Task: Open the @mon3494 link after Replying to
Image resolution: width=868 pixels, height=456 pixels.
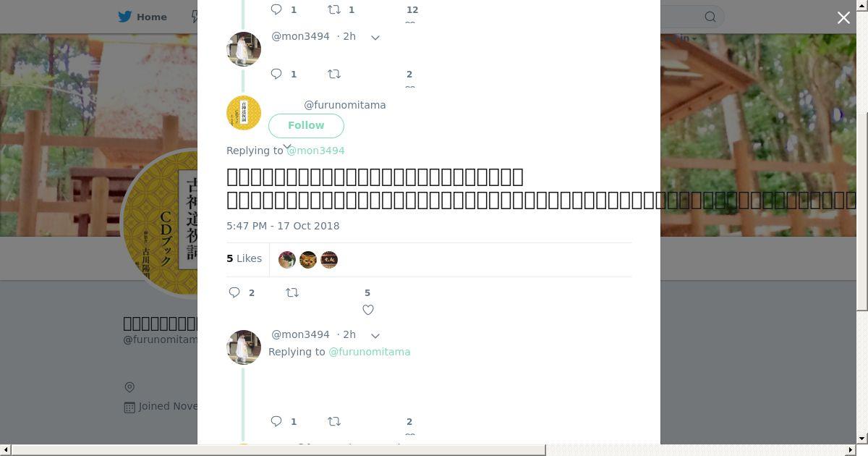Action: coord(315,151)
